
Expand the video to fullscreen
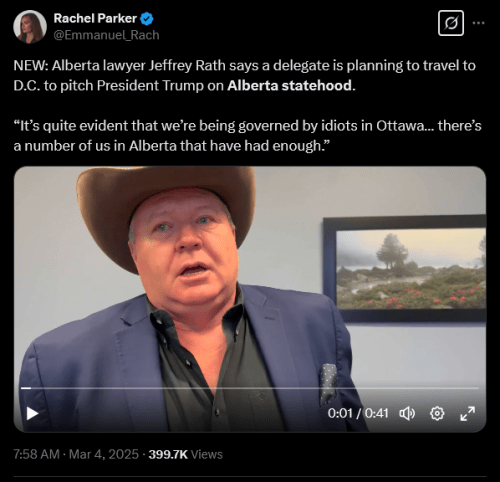coord(467,414)
